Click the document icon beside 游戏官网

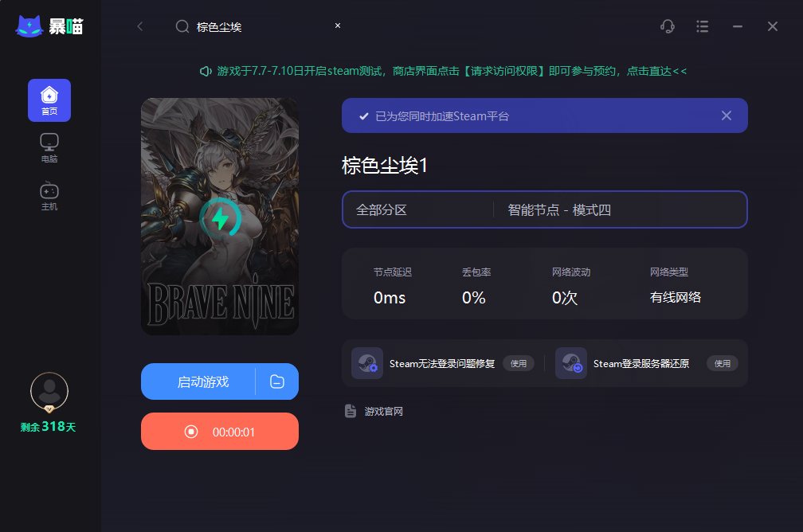click(x=351, y=411)
